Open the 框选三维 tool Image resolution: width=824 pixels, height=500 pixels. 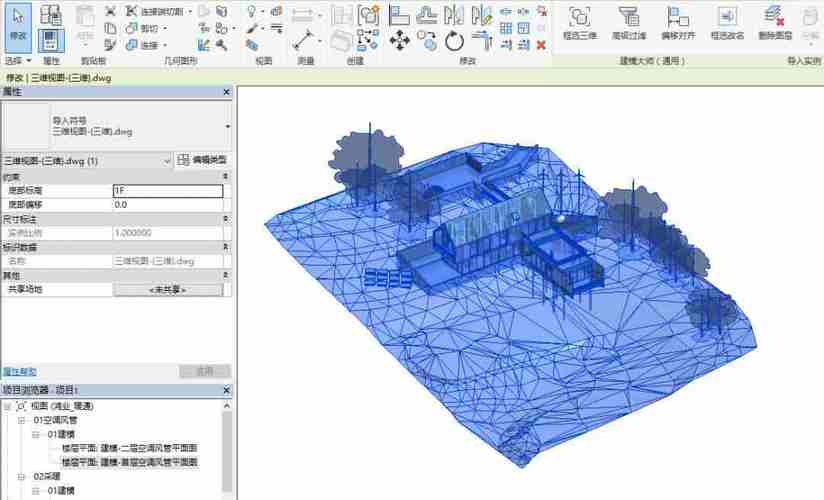(578, 18)
